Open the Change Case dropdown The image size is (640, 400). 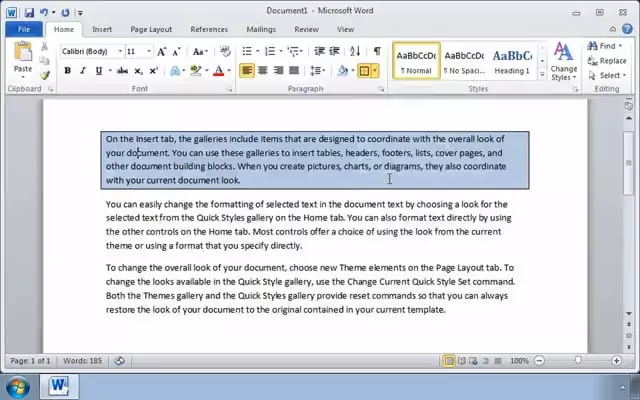[x=200, y=51]
